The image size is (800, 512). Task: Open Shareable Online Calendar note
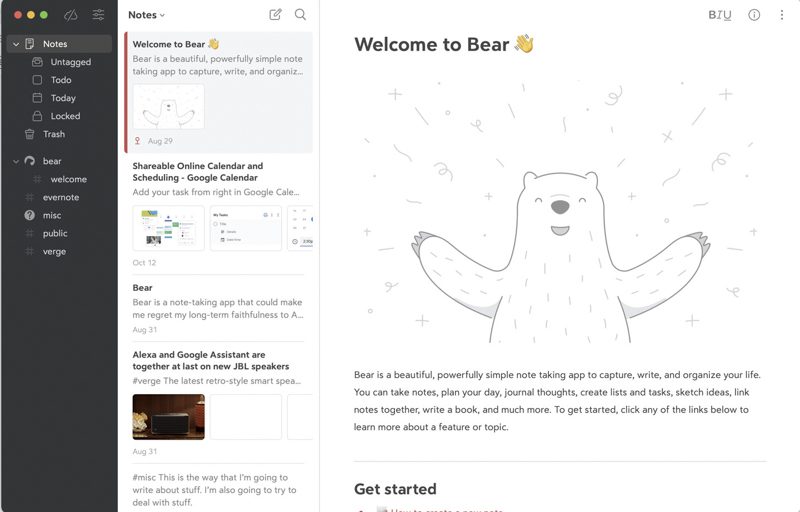(x=219, y=214)
